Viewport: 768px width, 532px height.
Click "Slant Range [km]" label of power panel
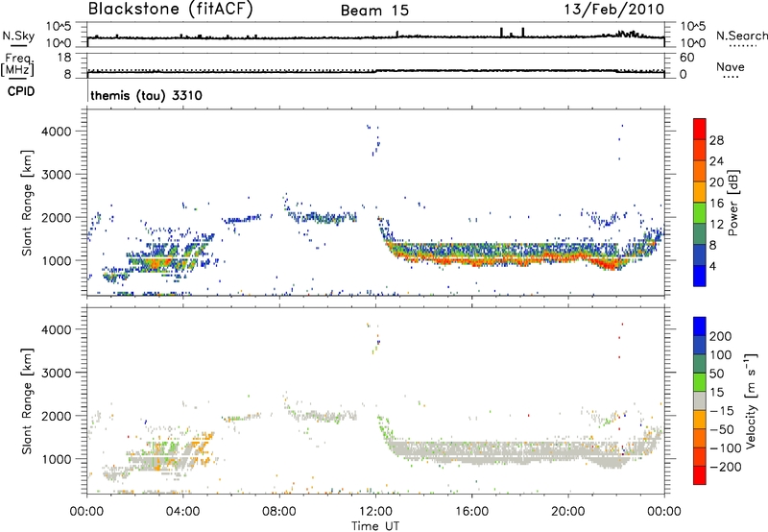coord(27,203)
